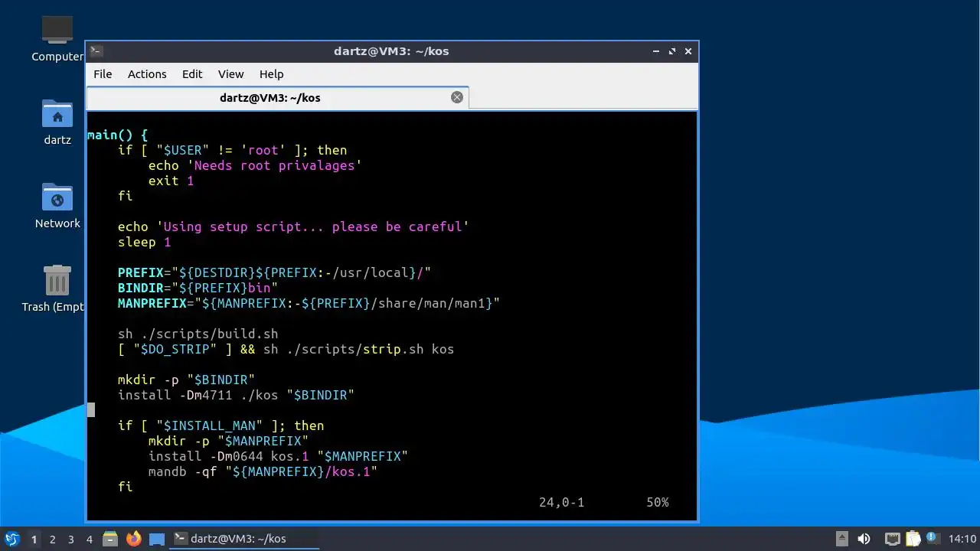Click the 'sleep 1' line
Screen dimensions: 980x551
145,242
